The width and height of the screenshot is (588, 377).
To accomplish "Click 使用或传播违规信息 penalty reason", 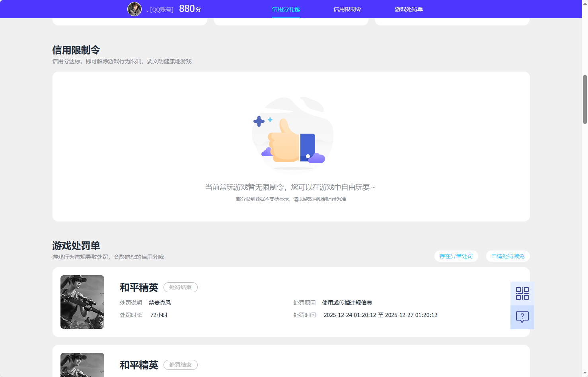I will [x=347, y=303].
